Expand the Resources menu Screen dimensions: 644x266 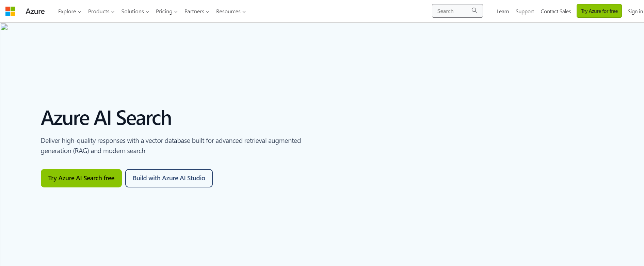(230, 12)
